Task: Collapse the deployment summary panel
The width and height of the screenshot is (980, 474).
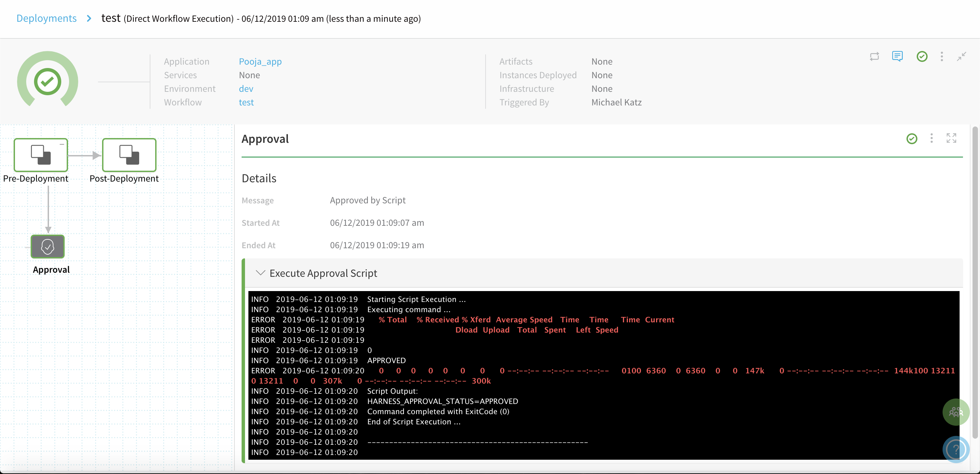Action: click(x=961, y=57)
